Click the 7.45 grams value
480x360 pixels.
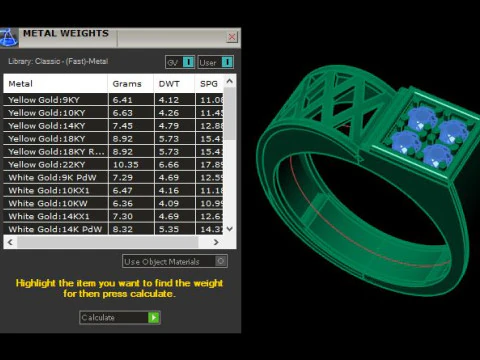click(122, 126)
